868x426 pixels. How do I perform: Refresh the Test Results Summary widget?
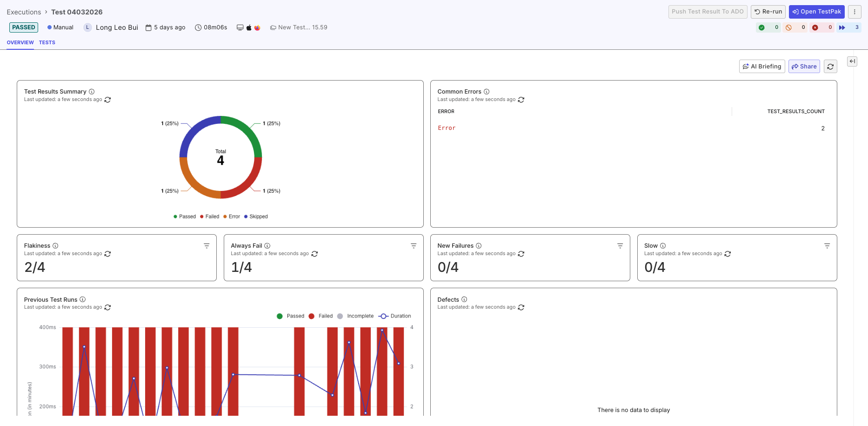coord(107,100)
